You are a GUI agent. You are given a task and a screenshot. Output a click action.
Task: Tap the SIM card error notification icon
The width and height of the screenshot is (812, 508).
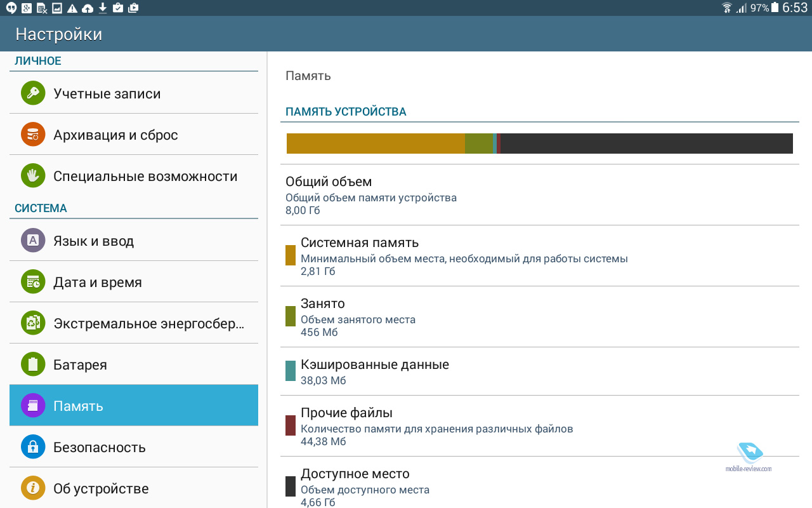42,8
